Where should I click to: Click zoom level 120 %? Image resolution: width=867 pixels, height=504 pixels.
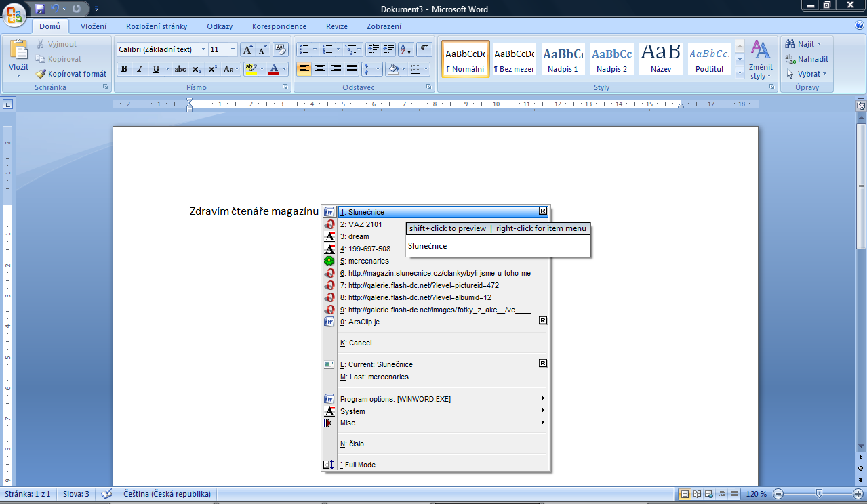[757, 494]
